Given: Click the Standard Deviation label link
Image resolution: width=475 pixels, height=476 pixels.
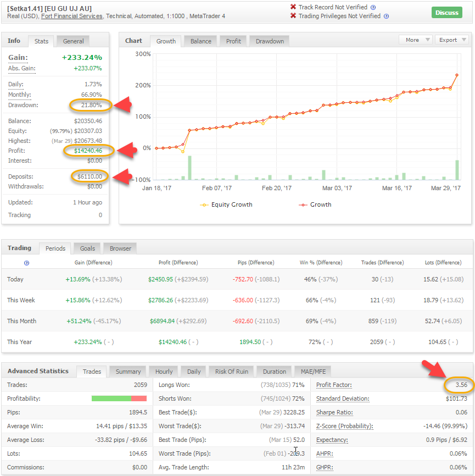Looking at the screenshot, I should [x=343, y=398].
